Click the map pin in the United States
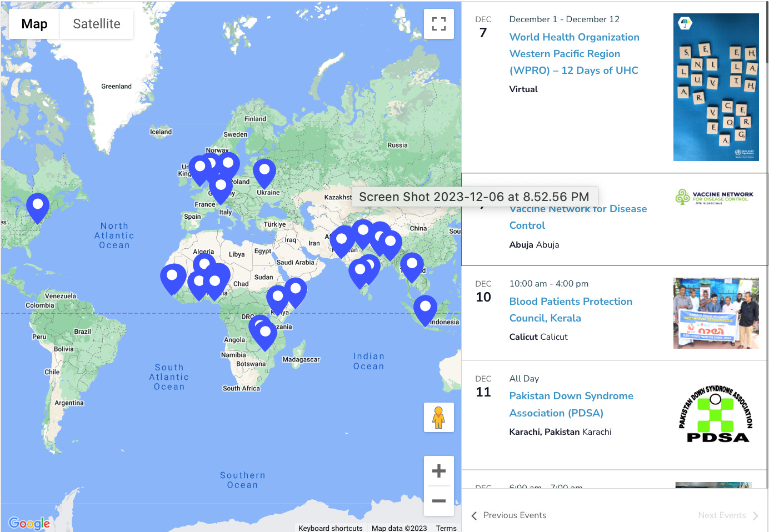Viewport: 769px width, 532px height. click(x=38, y=208)
